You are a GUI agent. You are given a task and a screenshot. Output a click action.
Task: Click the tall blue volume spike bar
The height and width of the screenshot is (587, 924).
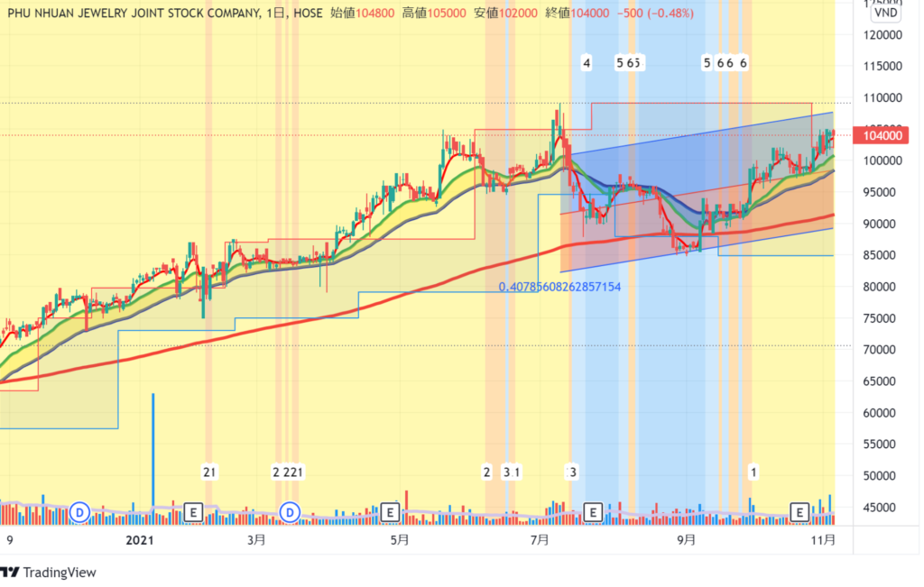click(x=153, y=458)
